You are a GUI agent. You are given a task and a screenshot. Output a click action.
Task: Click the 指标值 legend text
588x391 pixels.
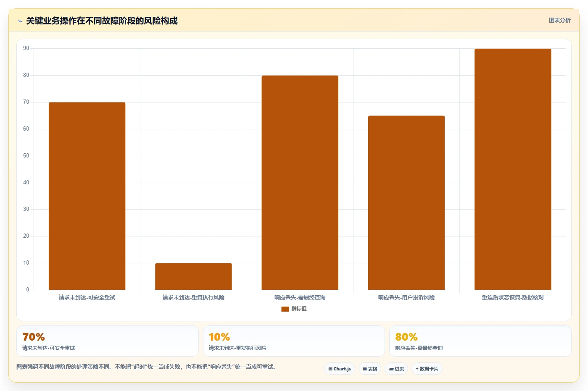click(x=299, y=309)
